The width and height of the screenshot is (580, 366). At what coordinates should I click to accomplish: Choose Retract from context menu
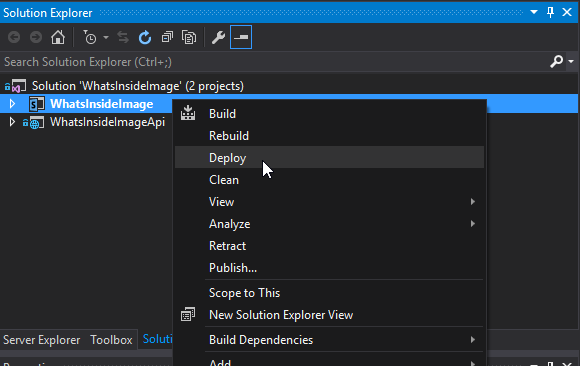pos(329,246)
